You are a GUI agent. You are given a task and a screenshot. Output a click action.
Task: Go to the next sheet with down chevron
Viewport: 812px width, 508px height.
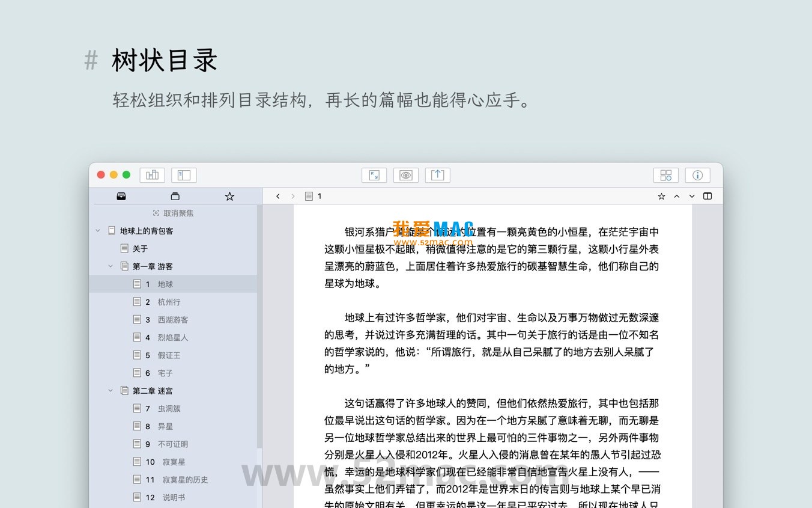691,196
